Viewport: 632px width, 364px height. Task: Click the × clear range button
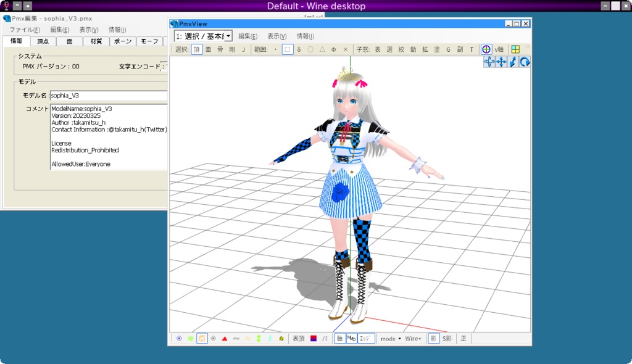(x=346, y=49)
